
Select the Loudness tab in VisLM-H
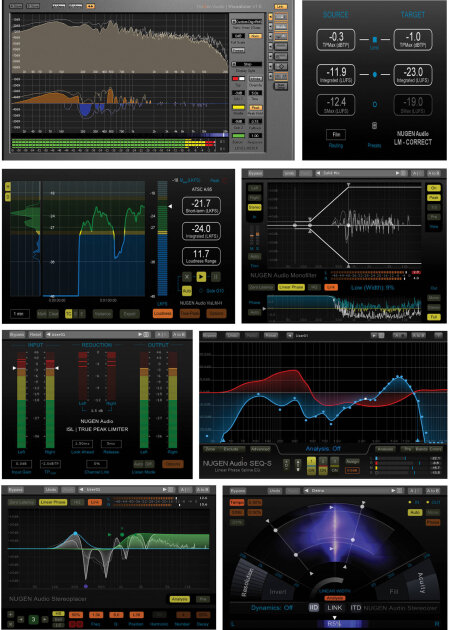coord(163,313)
